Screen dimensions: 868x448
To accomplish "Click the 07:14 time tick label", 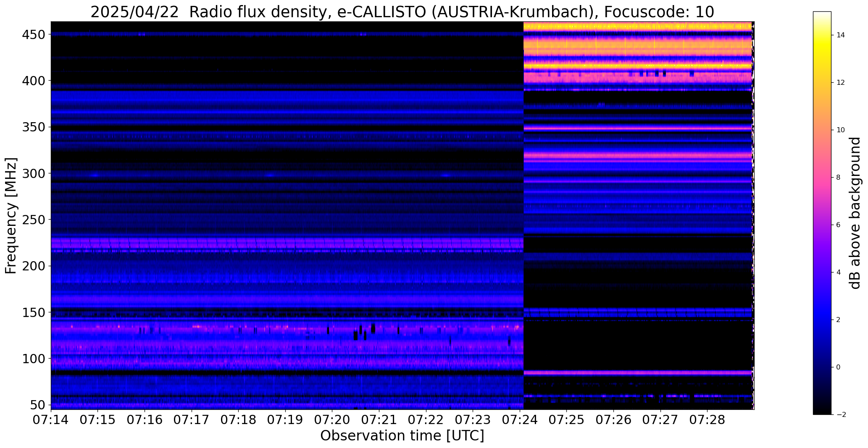I will (51, 420).
